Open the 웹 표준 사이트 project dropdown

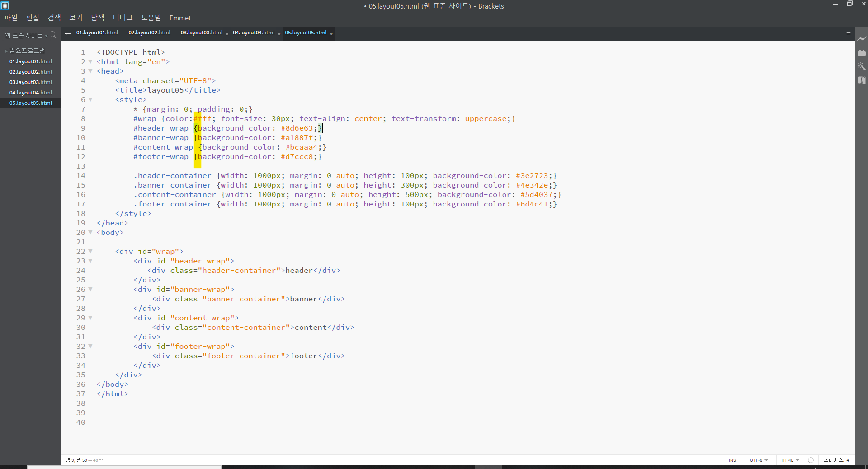pos(26,35)
